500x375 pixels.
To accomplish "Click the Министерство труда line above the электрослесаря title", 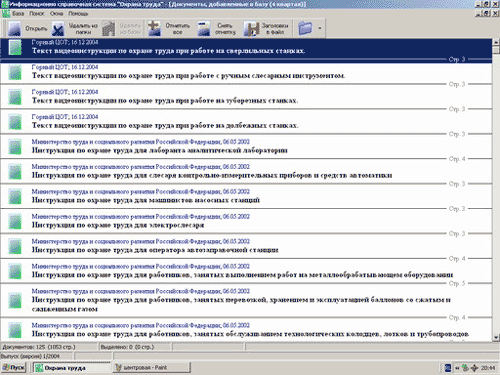I will (141, 217).
